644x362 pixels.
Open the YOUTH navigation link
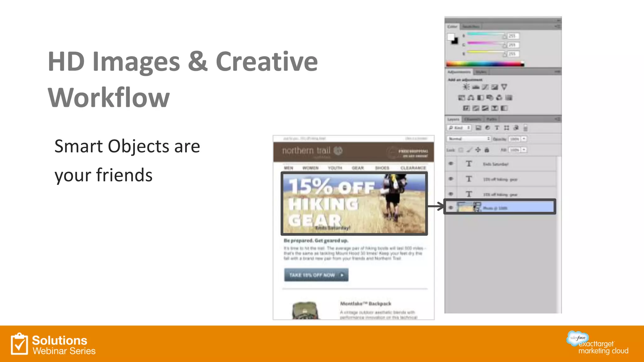335,168
